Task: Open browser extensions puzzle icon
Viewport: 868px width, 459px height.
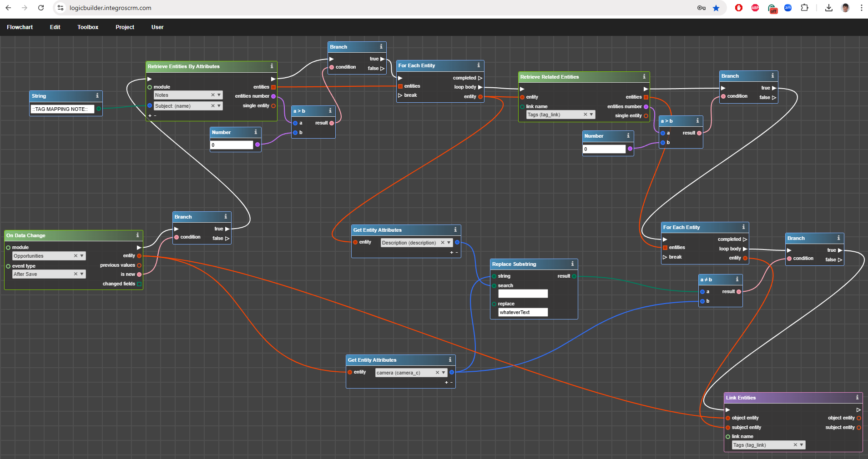Action: pos(804,8)
